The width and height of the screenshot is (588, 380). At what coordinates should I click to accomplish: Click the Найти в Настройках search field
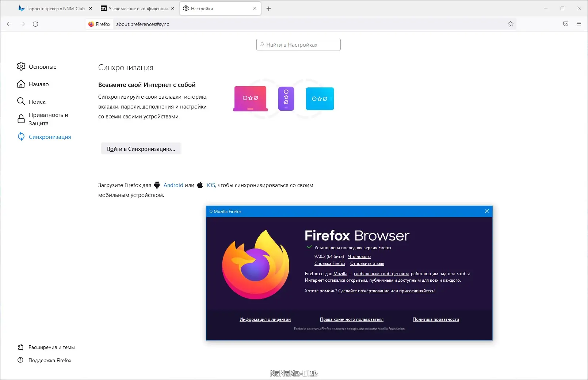(x=298, y=44)
